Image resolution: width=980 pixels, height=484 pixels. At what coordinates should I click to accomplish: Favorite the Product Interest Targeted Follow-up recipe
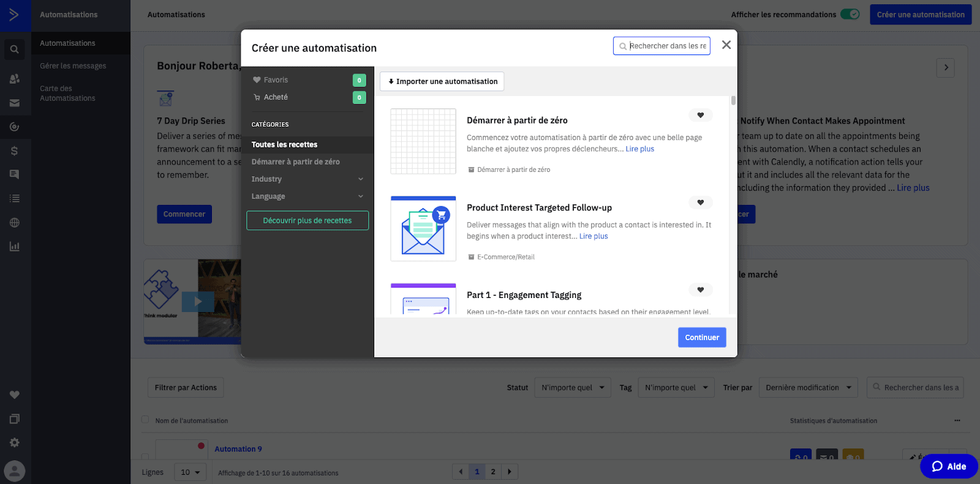pos(700,203)
